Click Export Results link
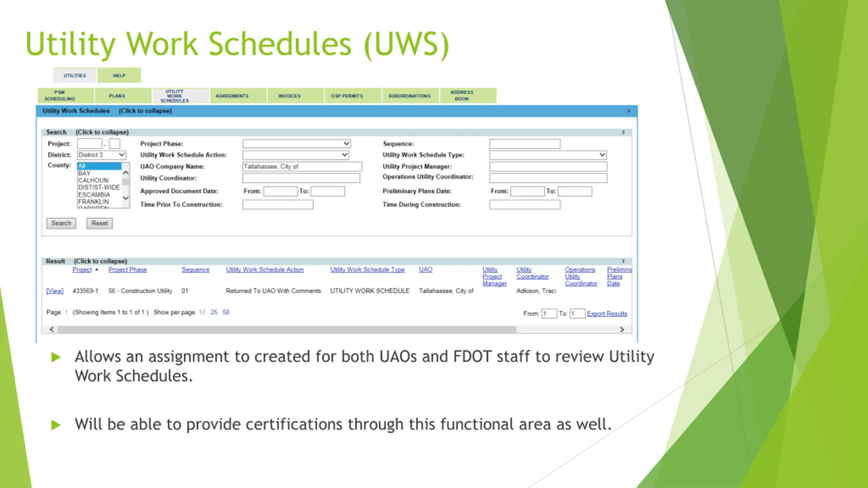 607,313
